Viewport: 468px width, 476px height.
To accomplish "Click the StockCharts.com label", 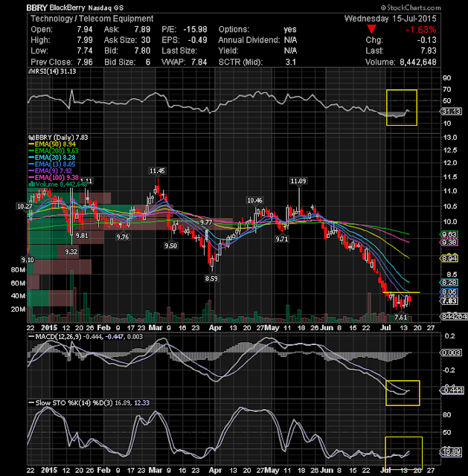I will coord(411,7).
